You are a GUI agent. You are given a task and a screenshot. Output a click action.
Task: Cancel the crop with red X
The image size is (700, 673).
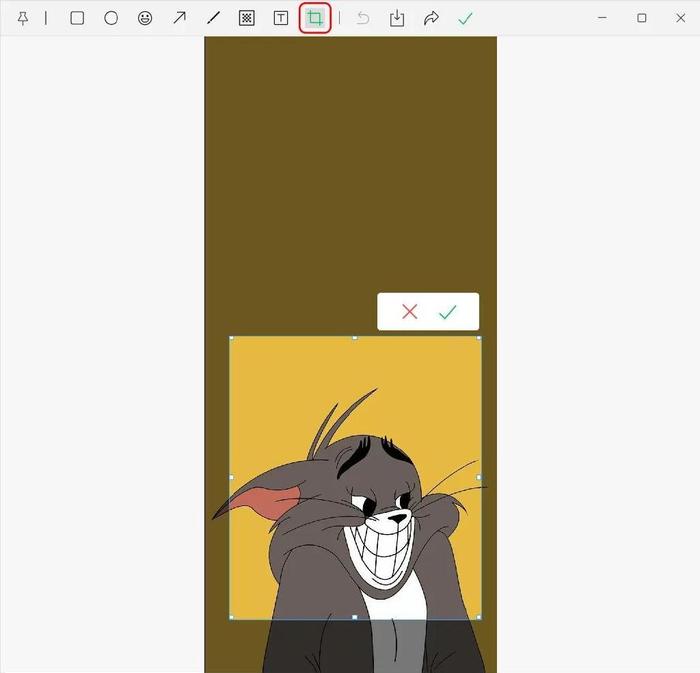(x=409, y=312)
